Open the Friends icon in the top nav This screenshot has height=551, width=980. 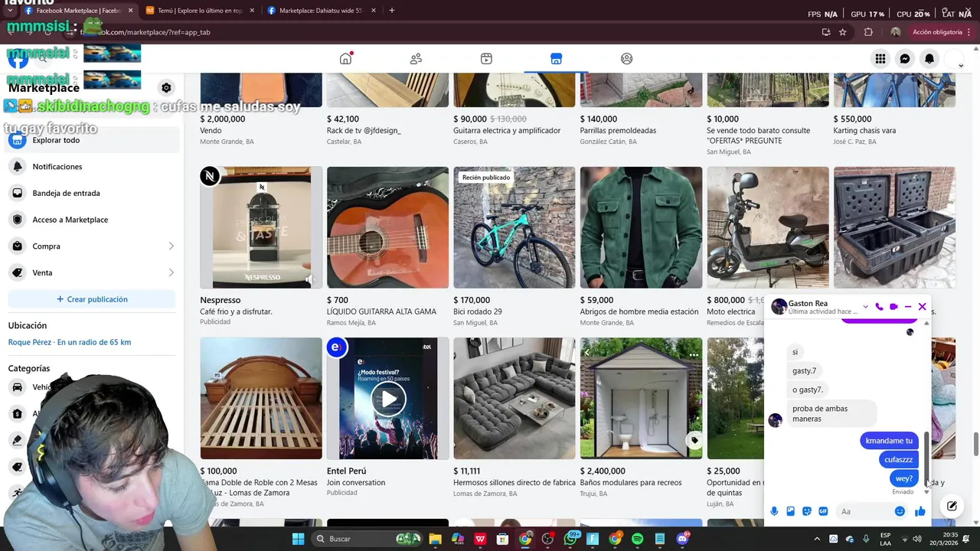coord(416,59)
